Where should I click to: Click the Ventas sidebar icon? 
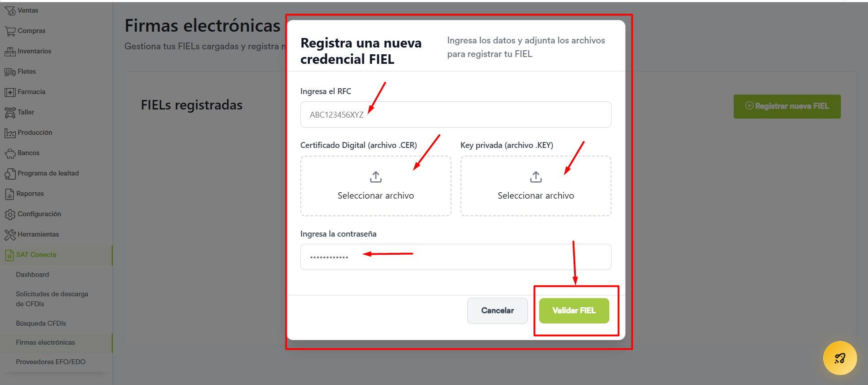coord(10,10)
